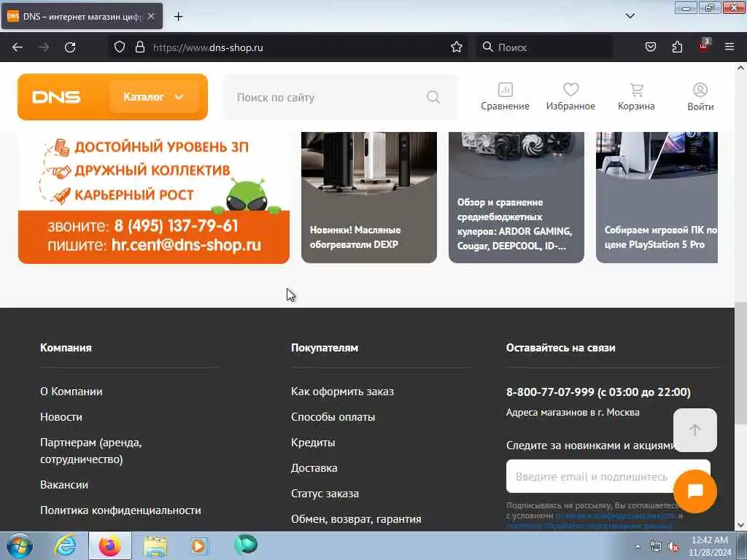
Task: Click the page vertical scrollbar thumb
Action: click(740, 363)
